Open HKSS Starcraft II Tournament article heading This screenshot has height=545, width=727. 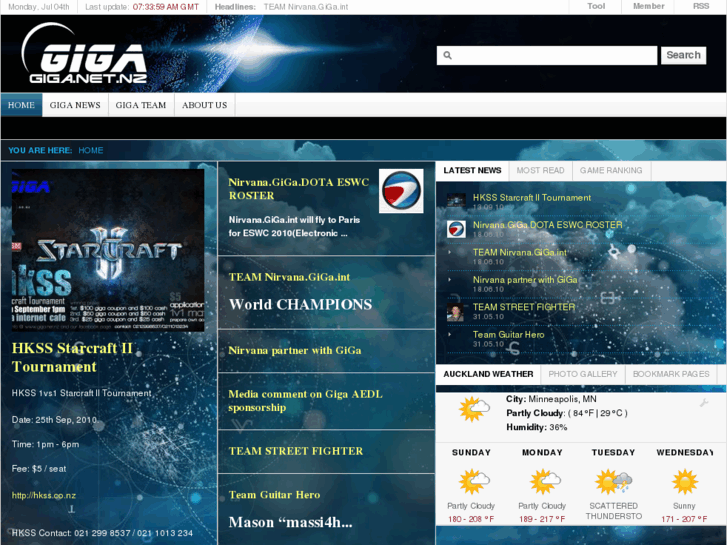72,357
